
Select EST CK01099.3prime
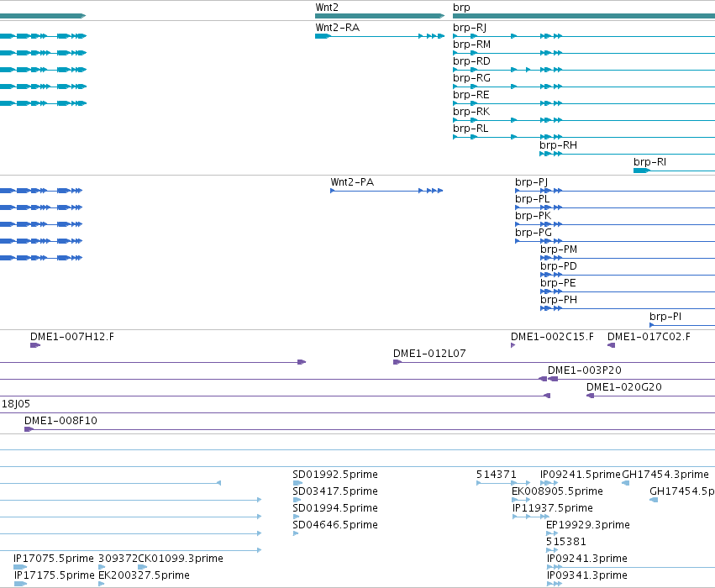[181, 559]
